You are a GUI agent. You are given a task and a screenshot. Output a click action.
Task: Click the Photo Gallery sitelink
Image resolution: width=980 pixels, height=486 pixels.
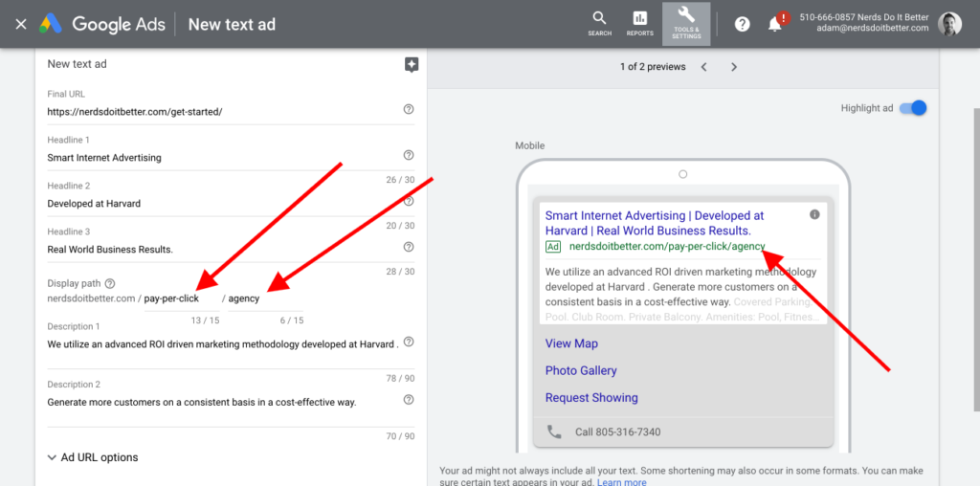[x=581, y=370]
